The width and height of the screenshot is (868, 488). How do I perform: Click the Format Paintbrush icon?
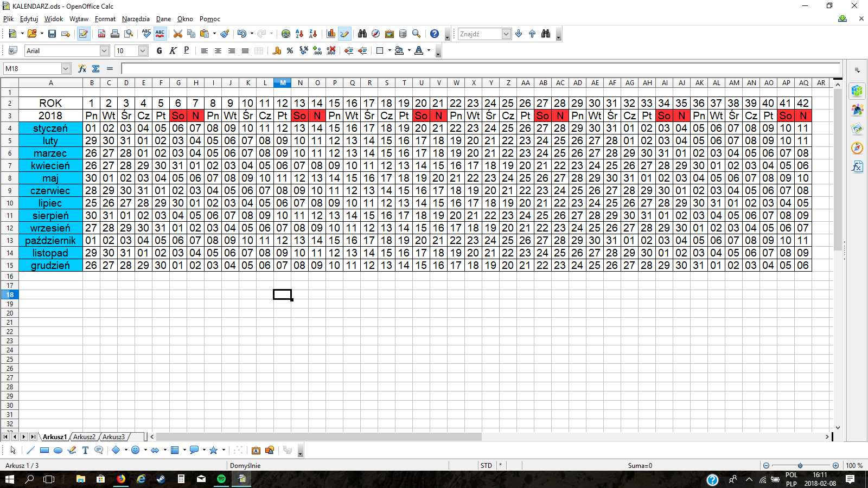click(x=225, y=34)
